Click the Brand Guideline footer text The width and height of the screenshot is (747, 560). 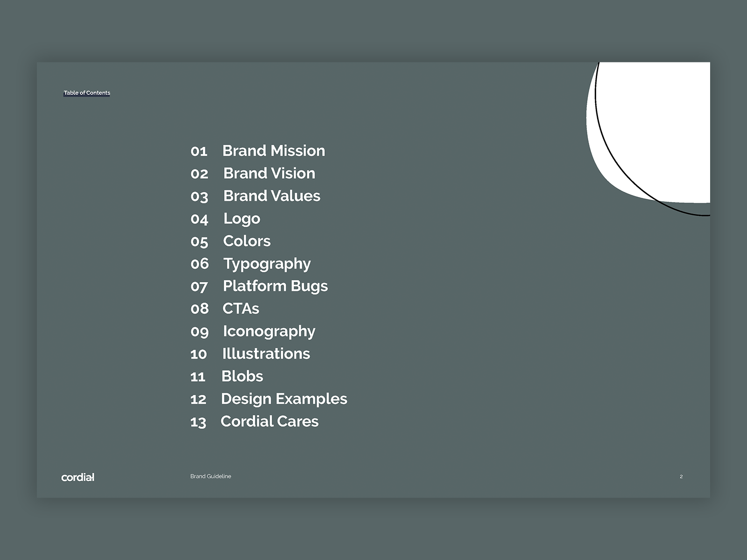coord(211,476)
